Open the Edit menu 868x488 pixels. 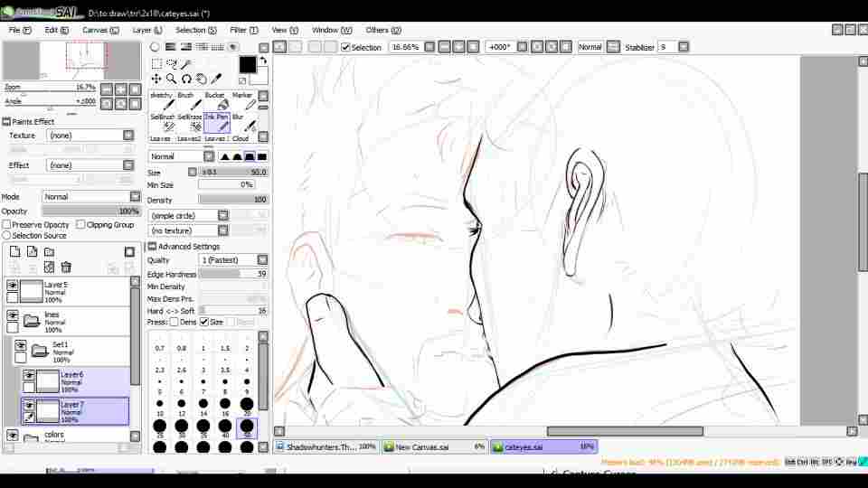56,30
